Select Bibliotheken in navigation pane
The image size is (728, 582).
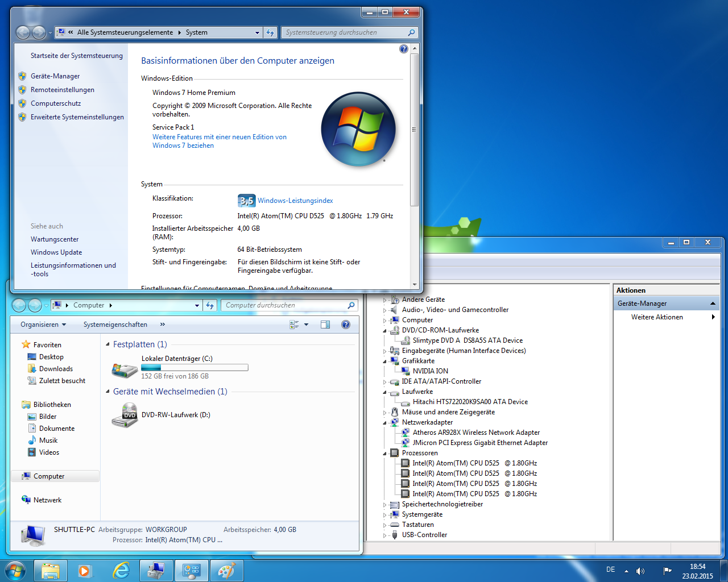tap(52, 405)
